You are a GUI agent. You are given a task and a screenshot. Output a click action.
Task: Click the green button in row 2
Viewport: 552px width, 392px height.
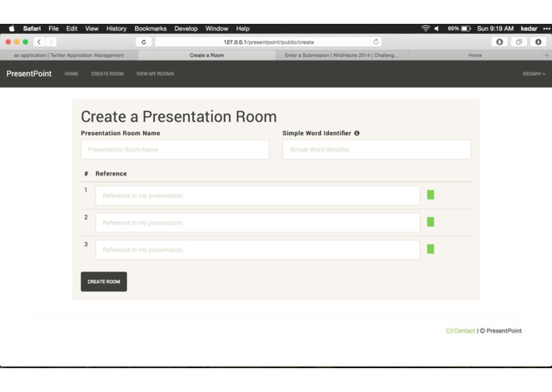pos(430,222)
